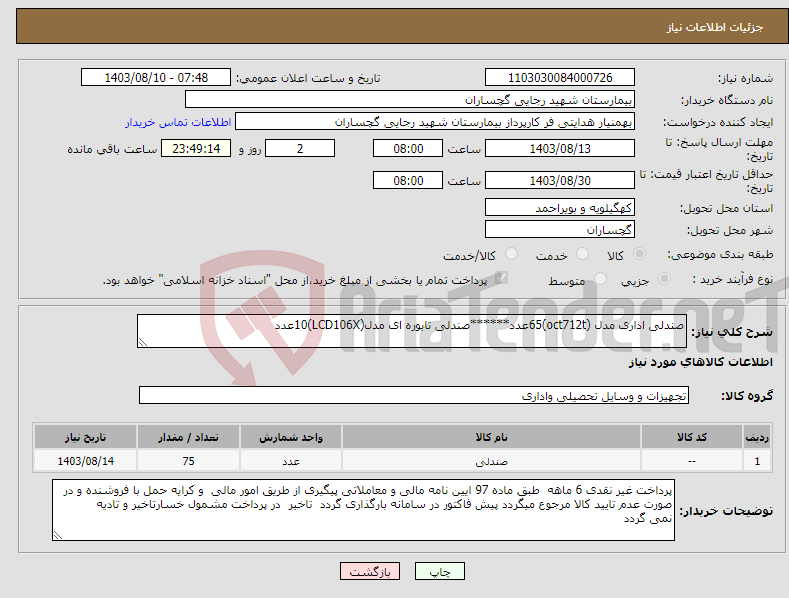The width and height of the screenshot is (789, 598).
Task: Select the کالا/خدمت radio button
Action: [x=511, y=254]
